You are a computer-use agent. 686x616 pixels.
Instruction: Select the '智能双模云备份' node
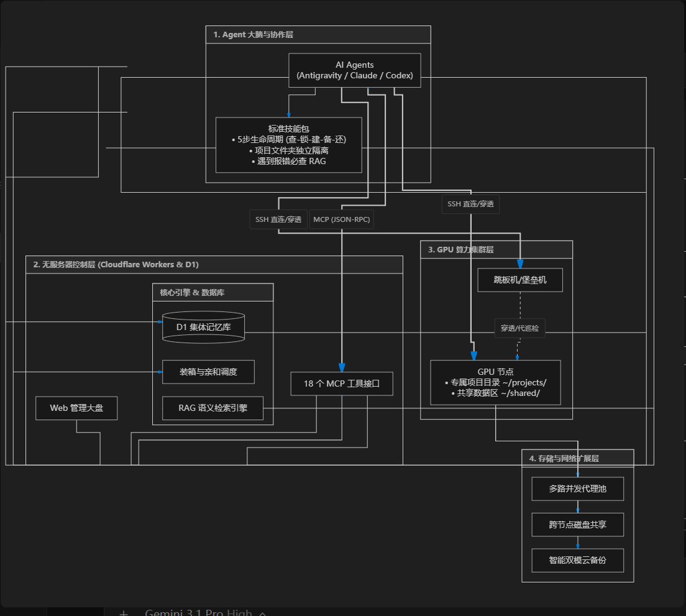click(577, 561)
